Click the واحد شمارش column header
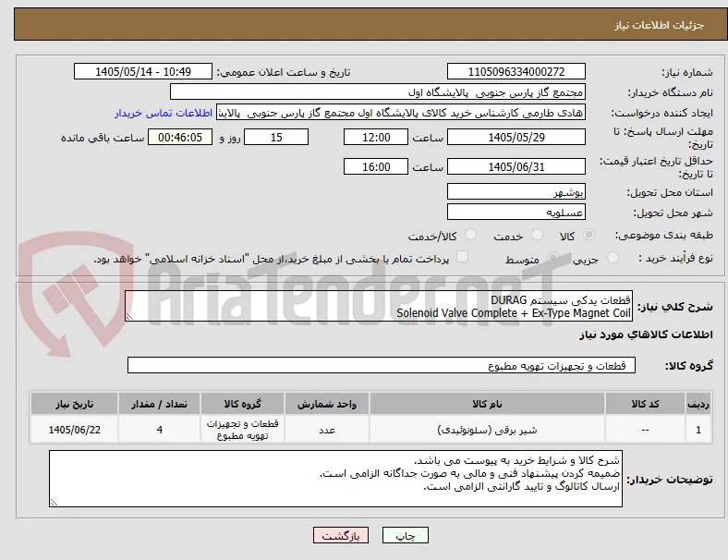 pyautogui.click(x=327, y=404)
